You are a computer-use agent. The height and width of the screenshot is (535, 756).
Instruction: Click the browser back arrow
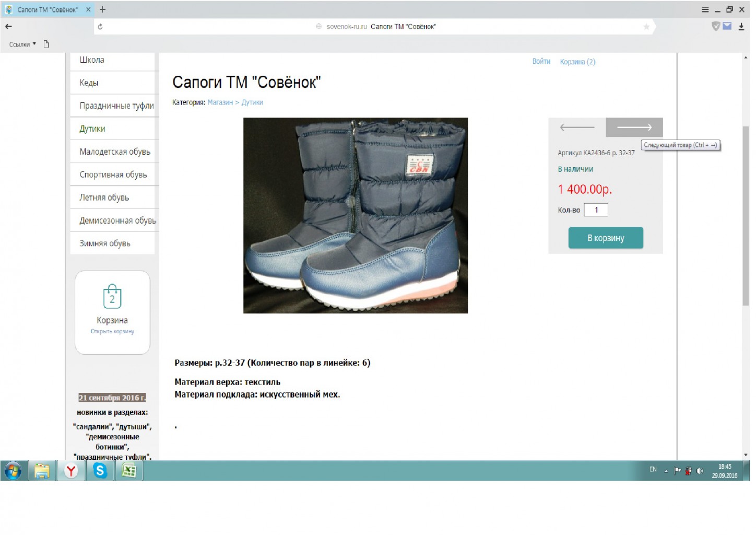point(8,26)
